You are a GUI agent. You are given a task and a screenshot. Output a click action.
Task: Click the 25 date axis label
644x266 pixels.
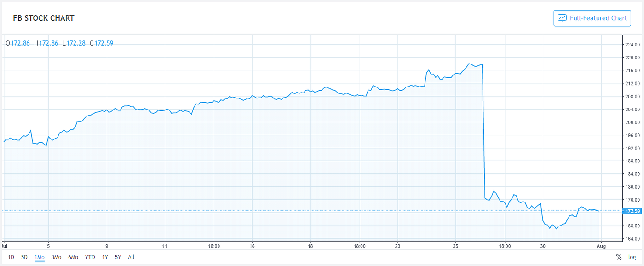(x=456, y=246)
